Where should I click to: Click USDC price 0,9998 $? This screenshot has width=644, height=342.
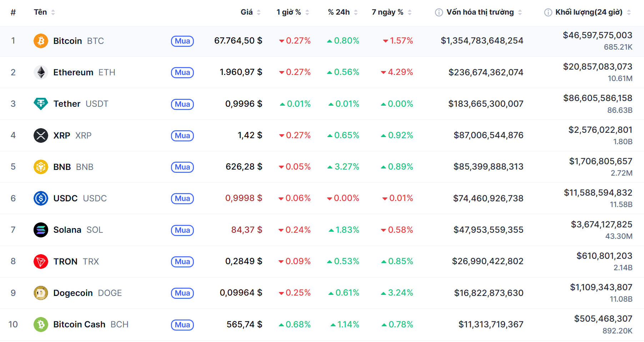click(244, 198)
